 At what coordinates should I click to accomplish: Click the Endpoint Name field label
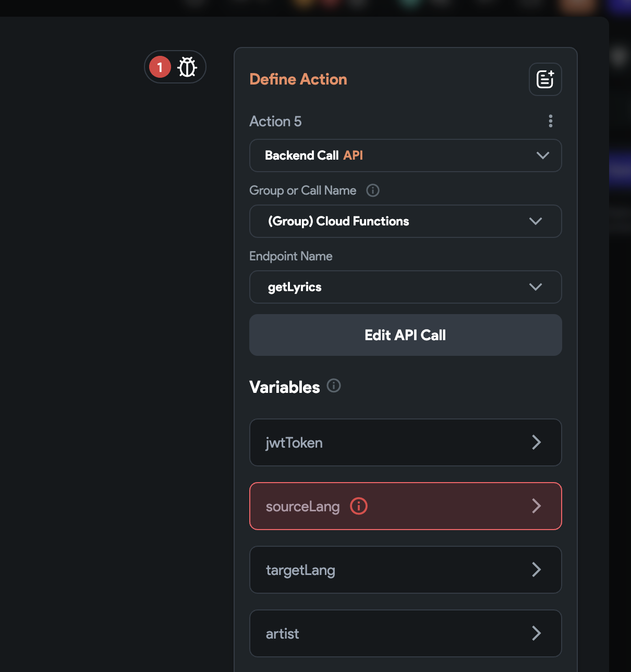coord(290,256)
